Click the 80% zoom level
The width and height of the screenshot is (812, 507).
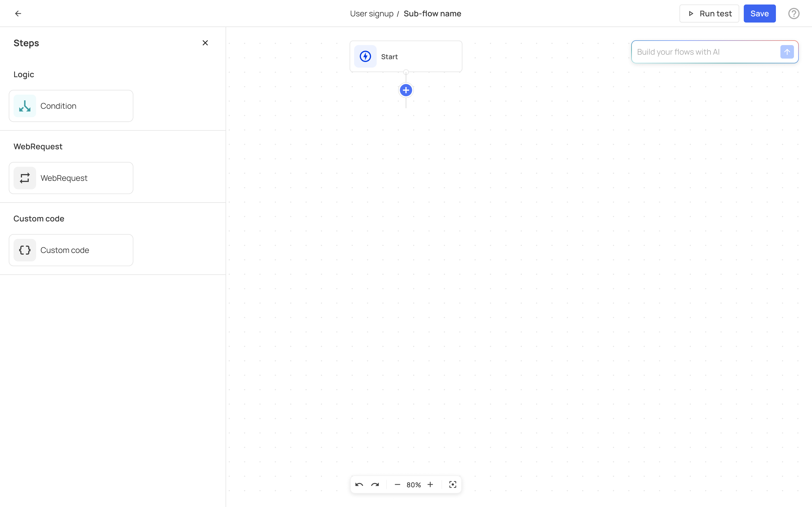click(413, 485)
